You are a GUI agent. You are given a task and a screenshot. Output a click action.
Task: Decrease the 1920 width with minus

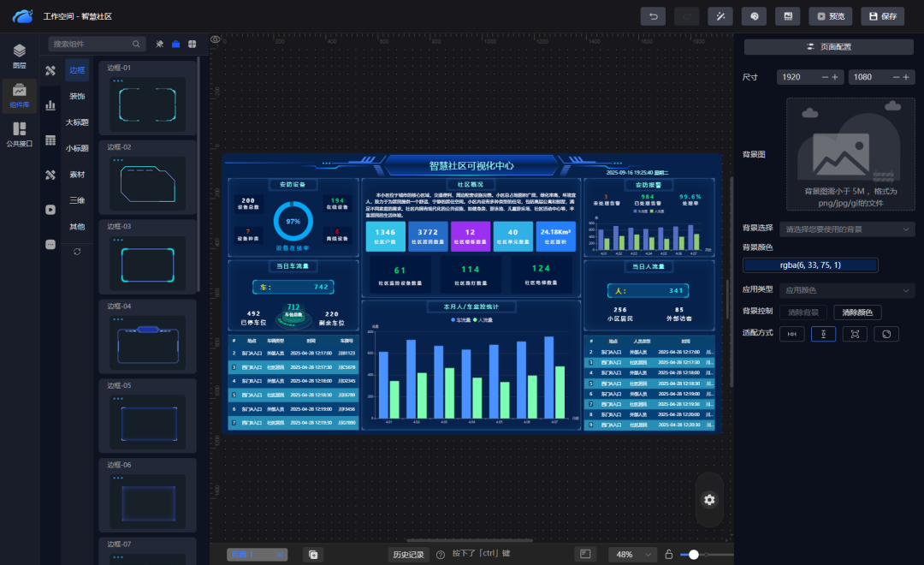click(825, 77)
